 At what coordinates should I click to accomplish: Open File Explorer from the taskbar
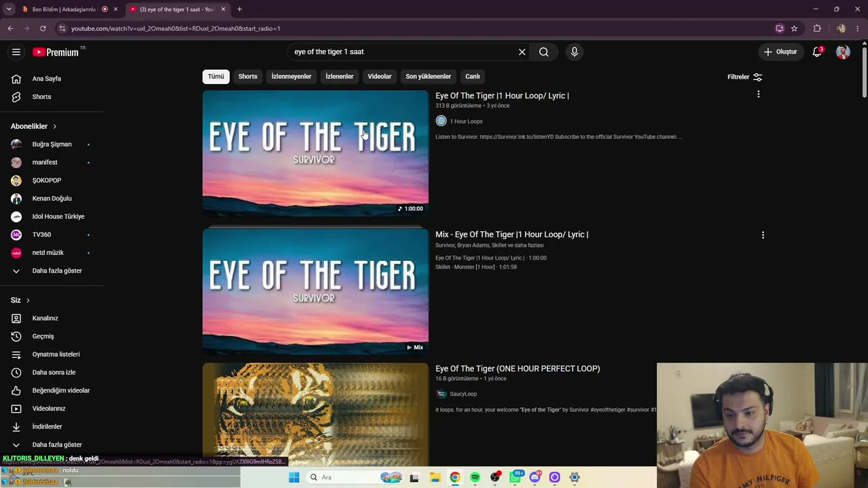tap(435, 477)
